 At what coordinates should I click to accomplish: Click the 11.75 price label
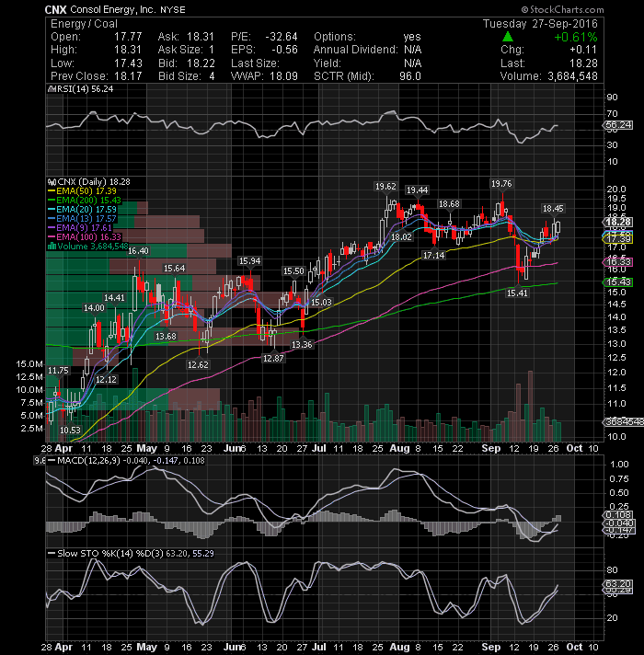pos(58,371)
